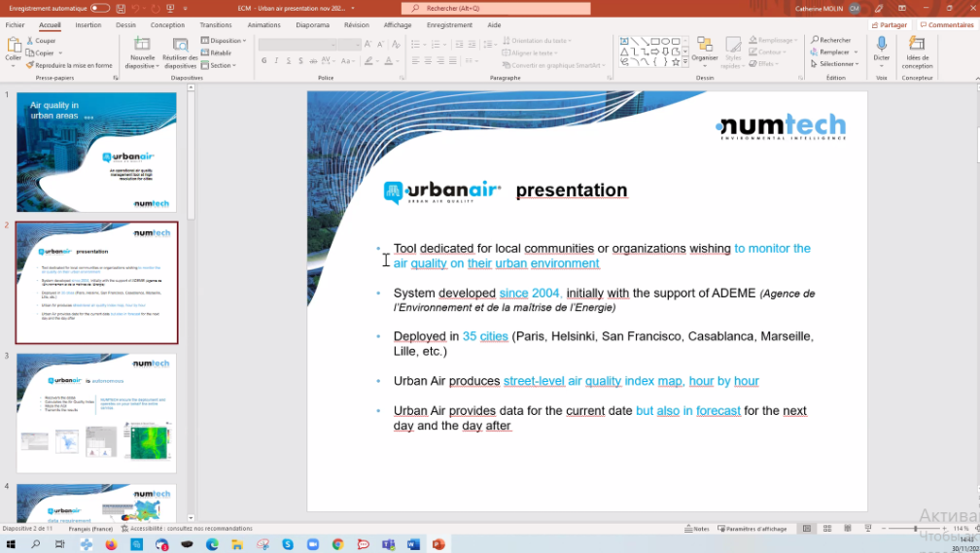Click the zoom slider handle

point(915,529)
